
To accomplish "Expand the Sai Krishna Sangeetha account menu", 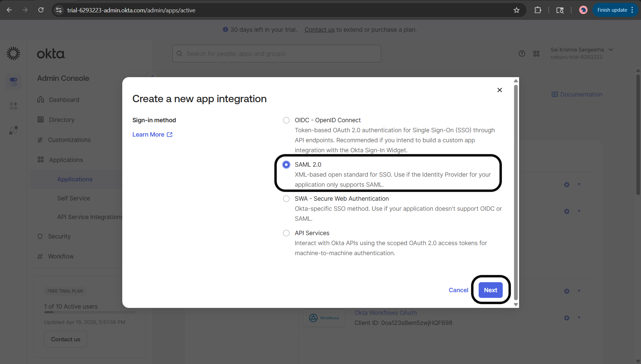I will pos(581,53).
